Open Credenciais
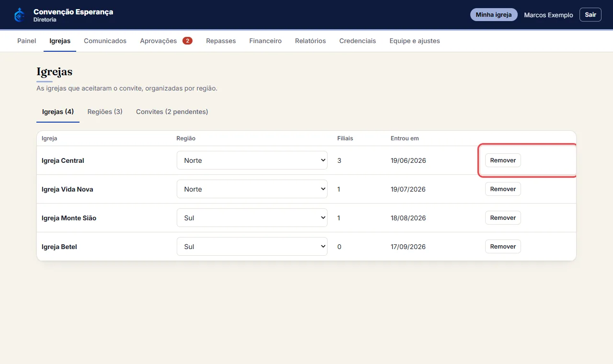 [357, 41]
